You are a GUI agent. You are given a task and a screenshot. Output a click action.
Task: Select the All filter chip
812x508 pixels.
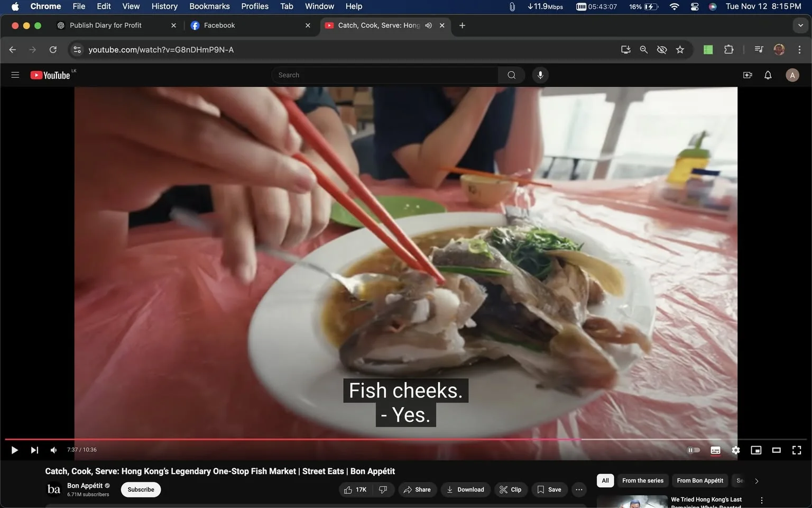(x=605, y=480)
